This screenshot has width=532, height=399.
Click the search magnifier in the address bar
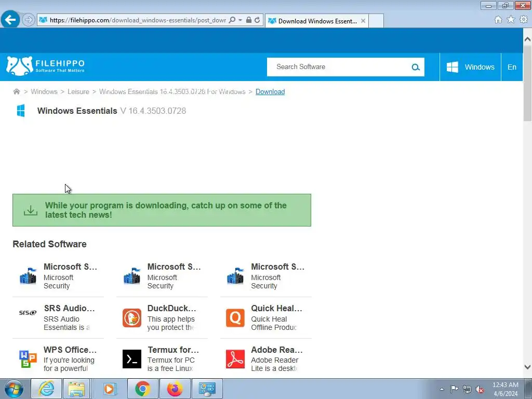pos(232,20)
